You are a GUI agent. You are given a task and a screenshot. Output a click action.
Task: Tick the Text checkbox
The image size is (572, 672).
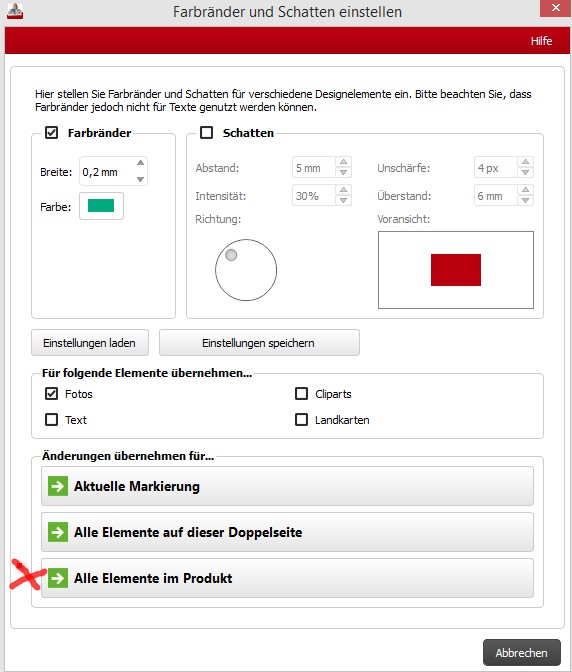click(x=51, y=419)
